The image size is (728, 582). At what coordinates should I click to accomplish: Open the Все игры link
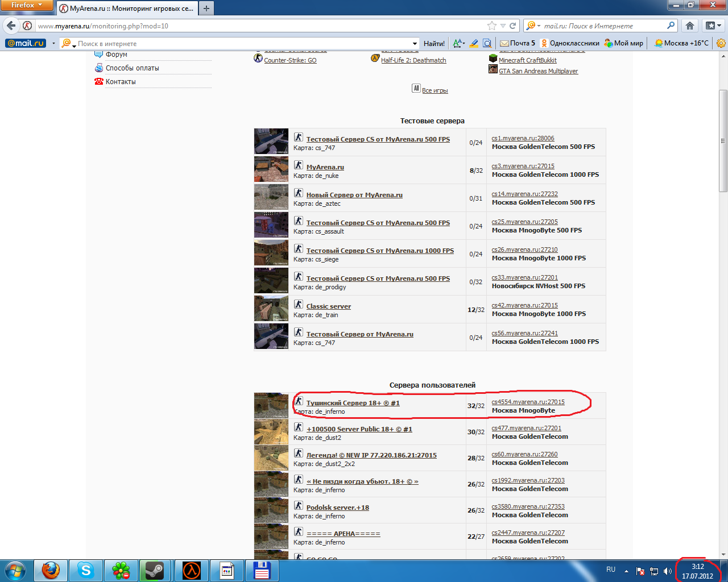point(435,90)
